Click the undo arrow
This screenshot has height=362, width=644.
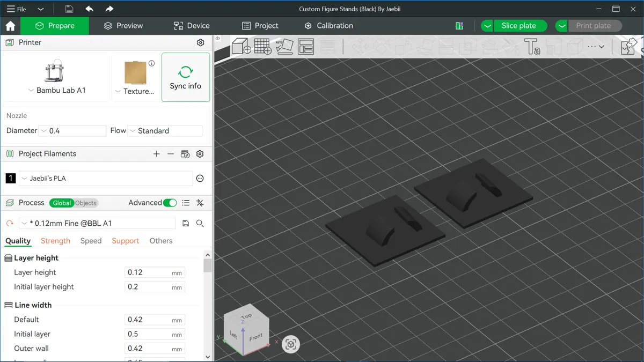[89, 9]
